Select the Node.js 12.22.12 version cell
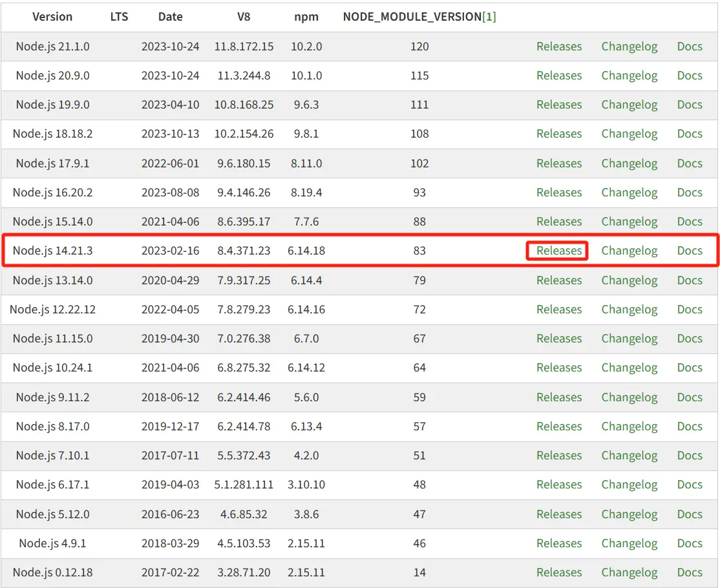This screenshot has width=720, height=588. [52, 310]
